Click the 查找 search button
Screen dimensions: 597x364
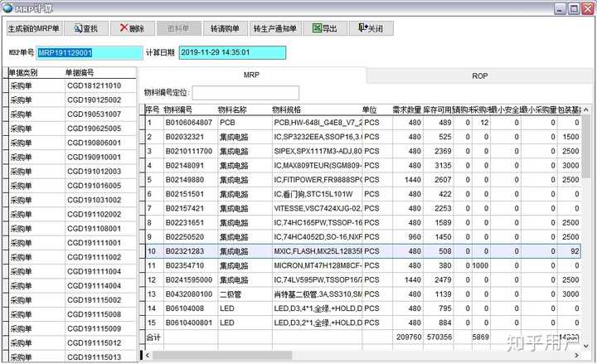(87, 28)
